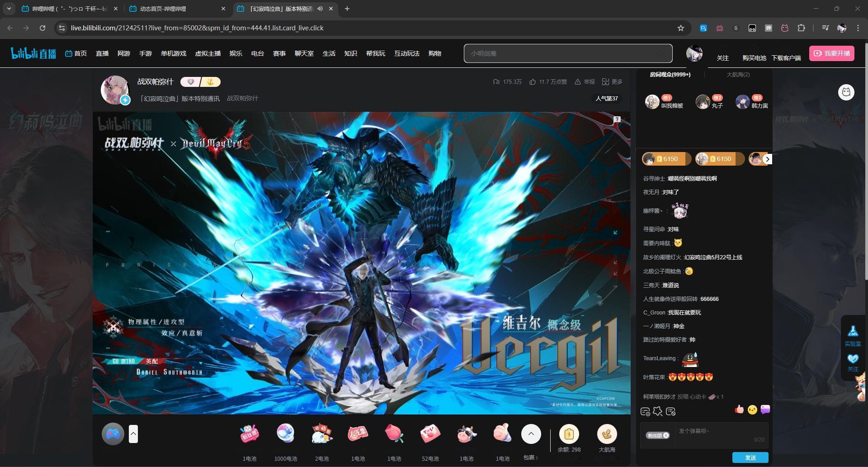Click the 举报 report icon

coord(578,82)
